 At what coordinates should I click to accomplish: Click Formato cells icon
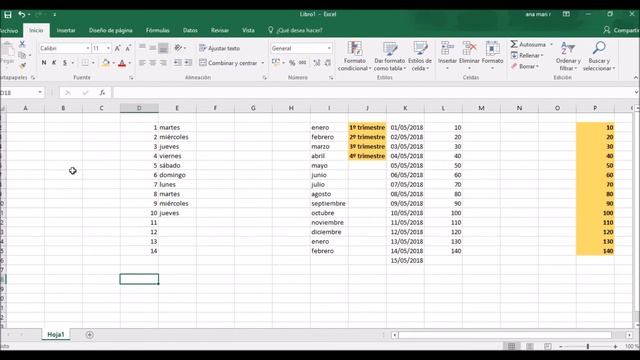492,48
